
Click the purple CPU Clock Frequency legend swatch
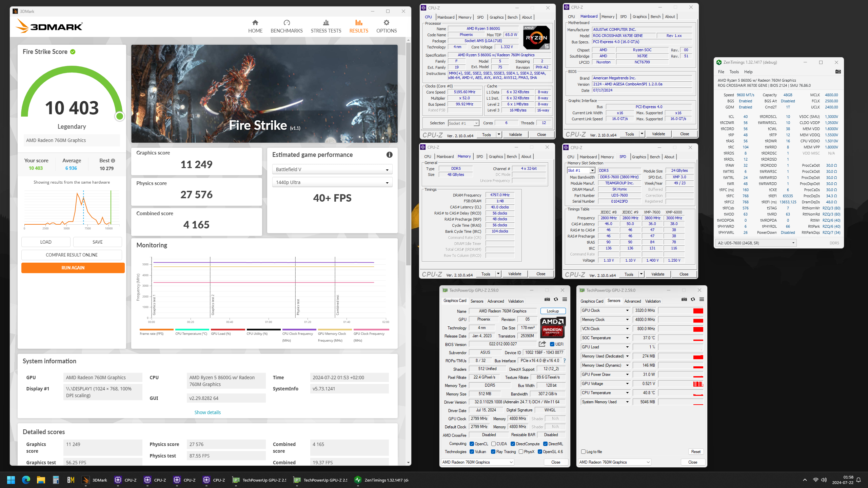299,329
